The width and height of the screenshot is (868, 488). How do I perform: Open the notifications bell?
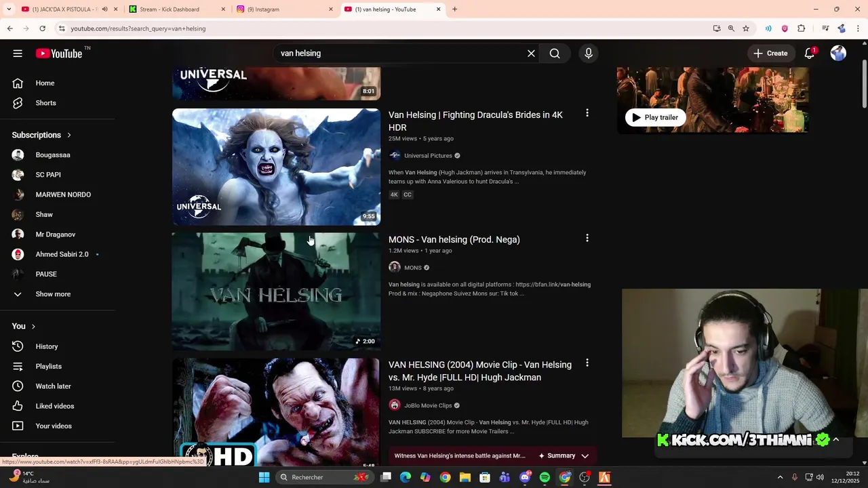(810, 54)
